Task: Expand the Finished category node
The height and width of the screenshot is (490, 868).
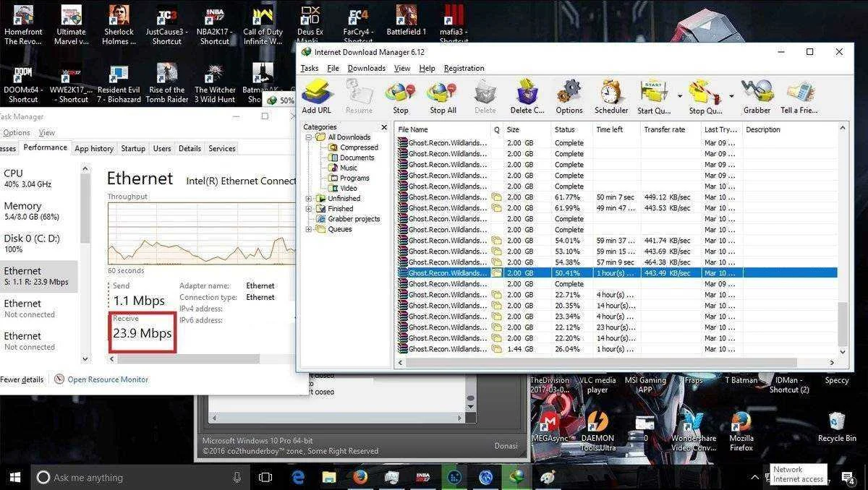Action: [309, 208]
